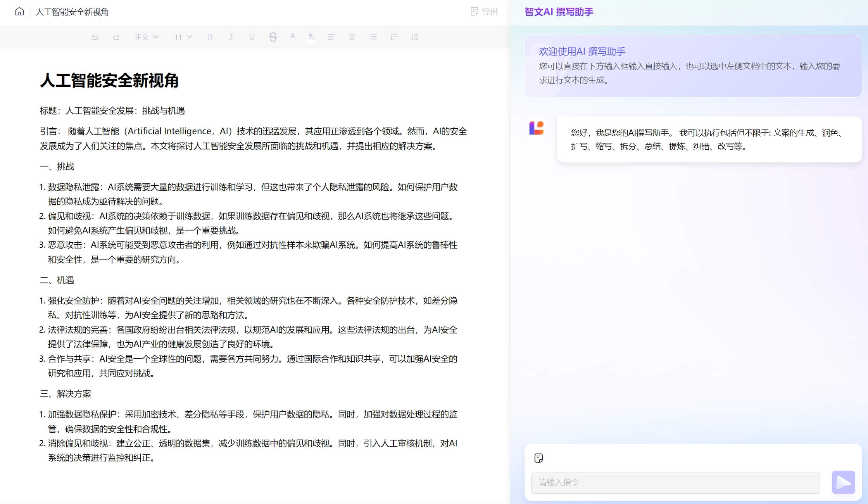Insert a bulleted list

click(x=394, y=37)
